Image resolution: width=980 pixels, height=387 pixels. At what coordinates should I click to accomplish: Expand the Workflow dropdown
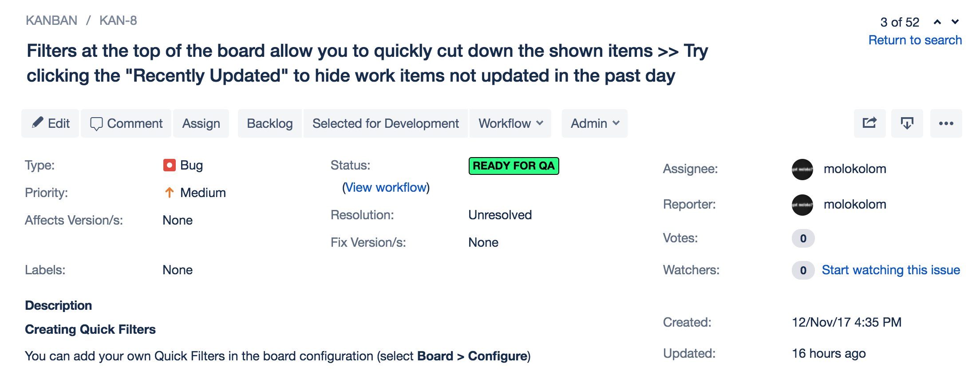tap(510, 123)
